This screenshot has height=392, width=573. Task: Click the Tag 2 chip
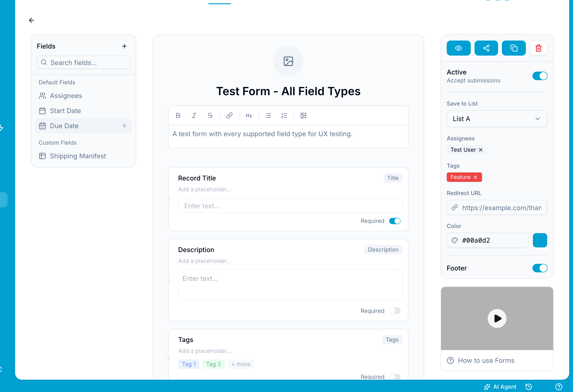pos(213,364)
